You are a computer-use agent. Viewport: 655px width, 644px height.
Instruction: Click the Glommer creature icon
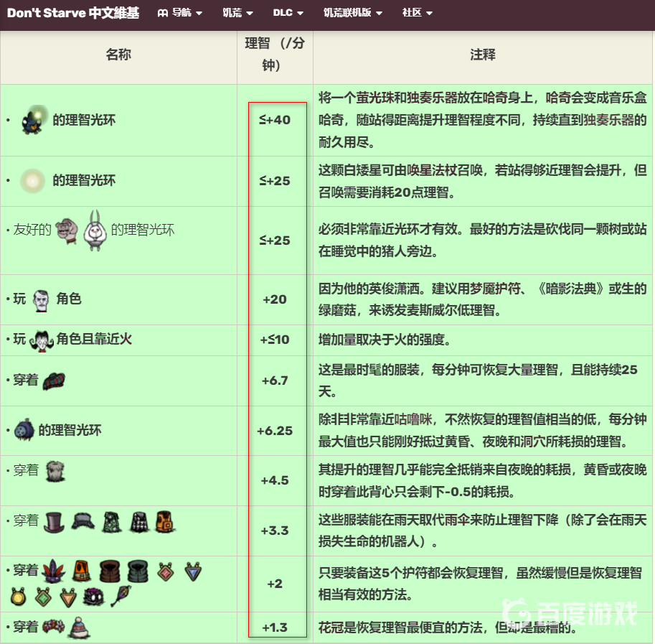(24, 429)
